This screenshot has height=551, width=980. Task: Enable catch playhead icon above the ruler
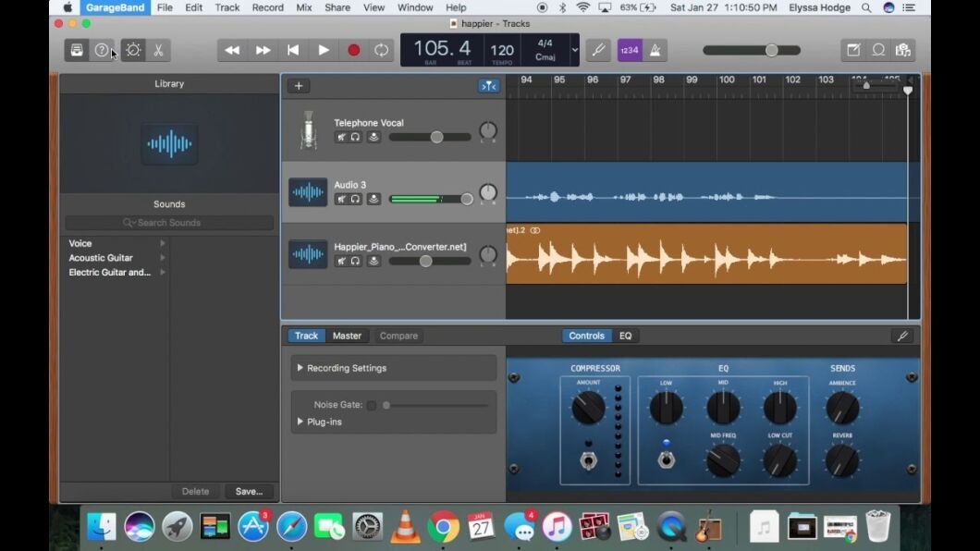(488, 85)
